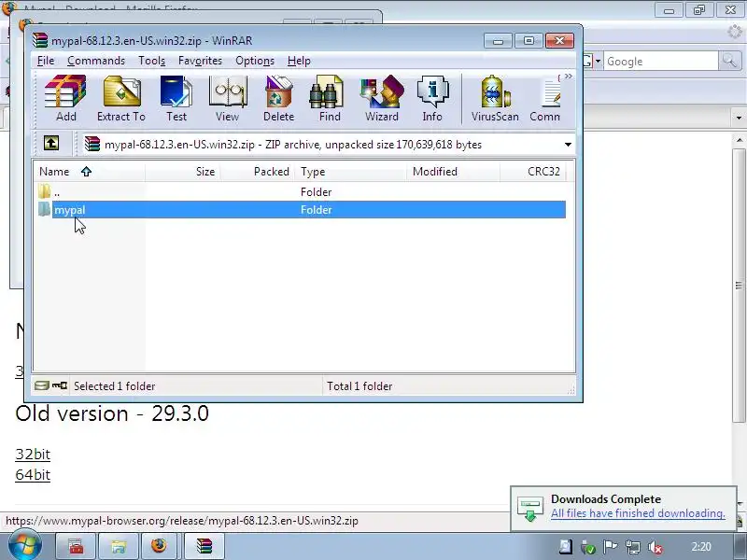This screenshot has height=560, width=747.
Task: Open the Options menu
Action: (255, 61)
